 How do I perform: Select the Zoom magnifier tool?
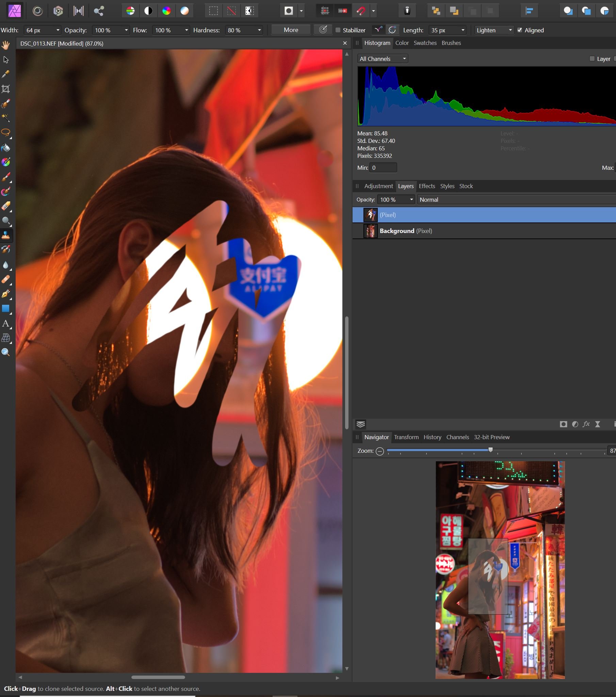[x=6, y=352]
